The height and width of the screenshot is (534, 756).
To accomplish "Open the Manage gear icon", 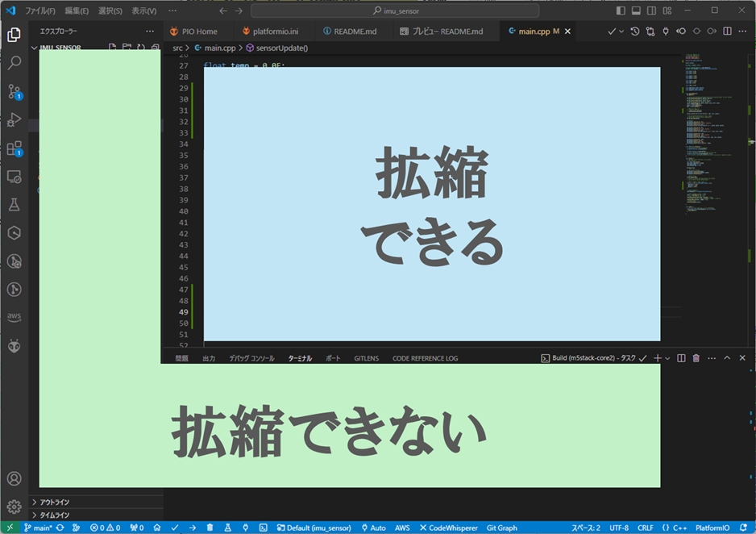I will 14,507.
